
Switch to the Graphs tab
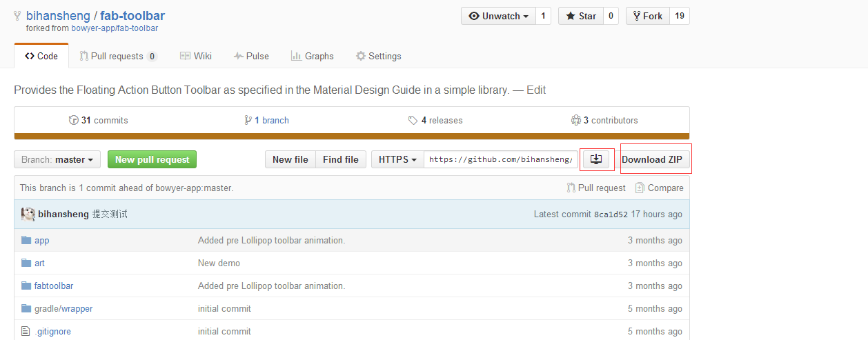pyautogui.click(x=312, y=56)
